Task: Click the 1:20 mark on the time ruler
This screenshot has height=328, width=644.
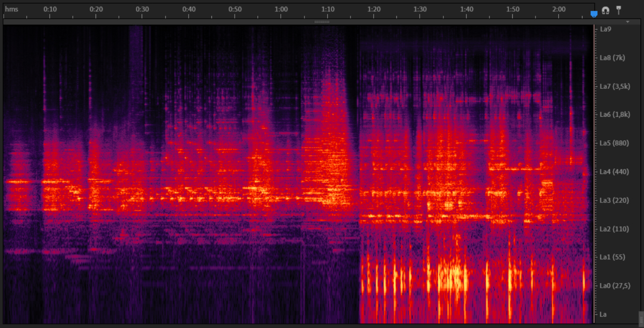Action: click(374, 9)
